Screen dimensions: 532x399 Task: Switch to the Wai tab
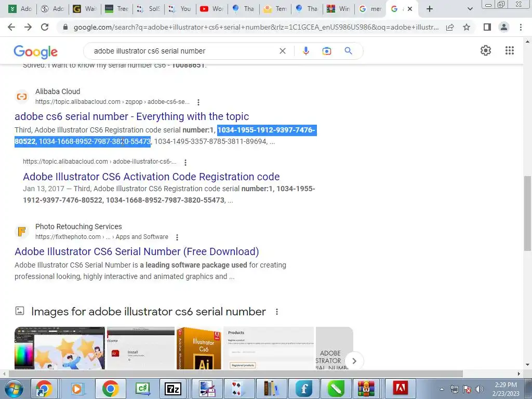pyautogui.click(x=85, y=9)
